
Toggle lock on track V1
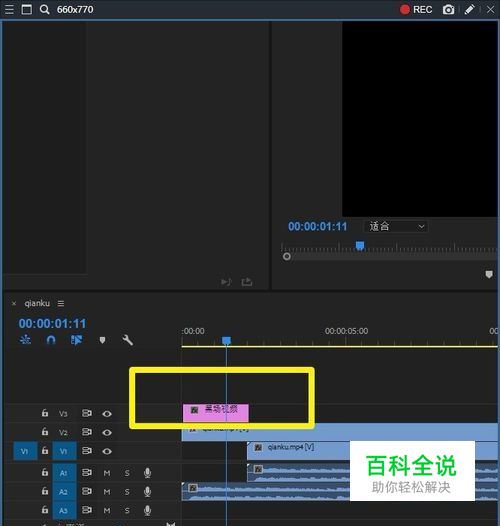(45, 451)
